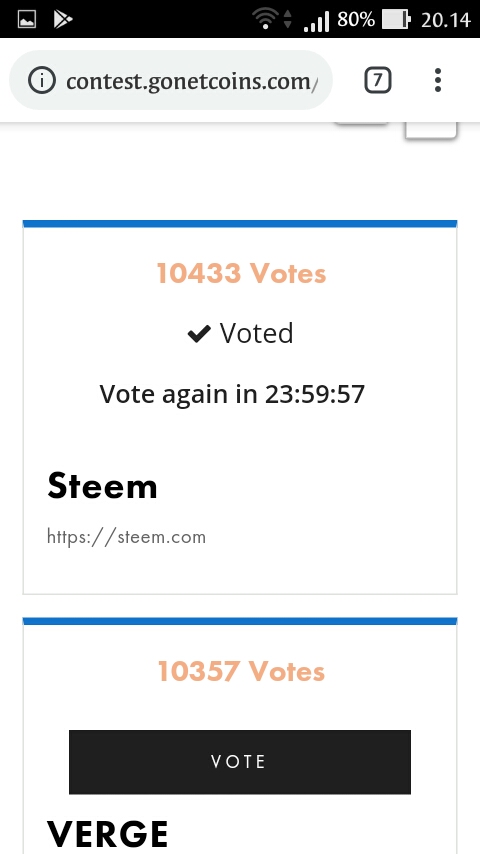
Task: Tap the 80% battery percentage text
Action: click(356, 20)
